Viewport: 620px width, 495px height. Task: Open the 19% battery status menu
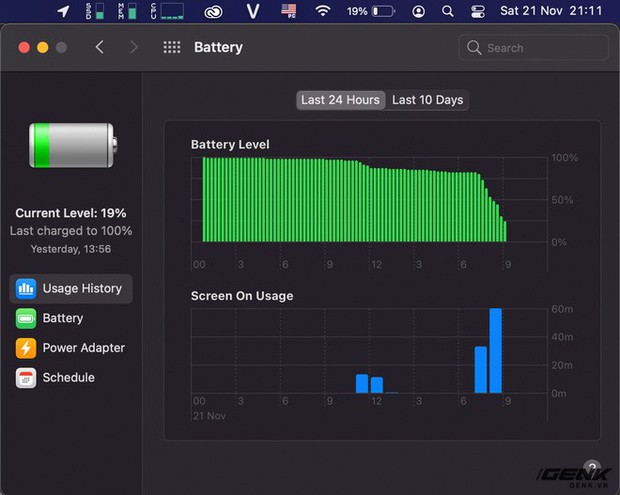371,11
